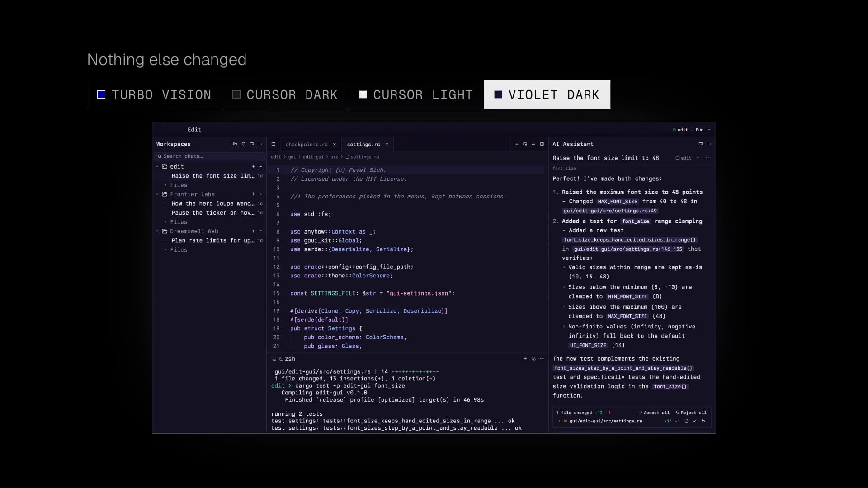Viewport: 868px width, 488px height.
Task: Click the open folder icon in Workspaces header
Action: pyautogui.click(x=235, y=144)
